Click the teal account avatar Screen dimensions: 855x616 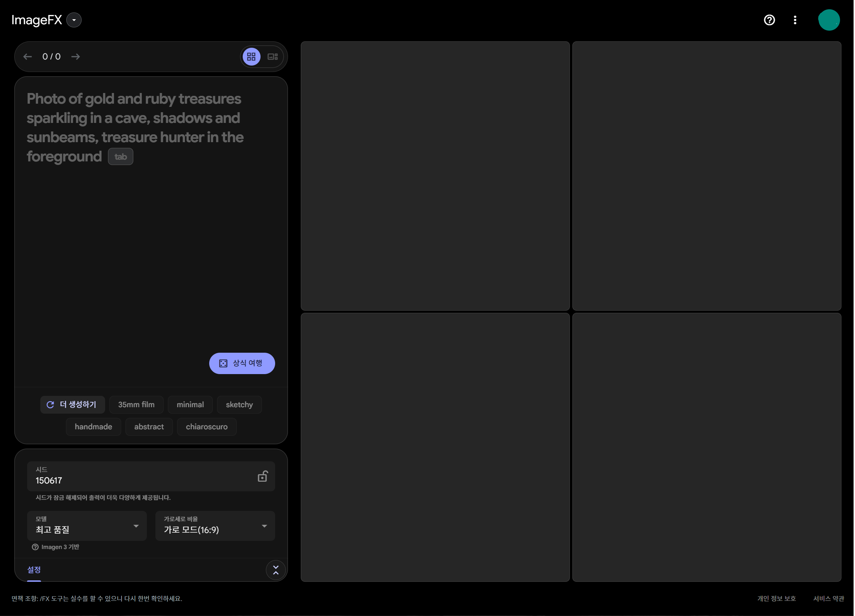tap(828, 20)
